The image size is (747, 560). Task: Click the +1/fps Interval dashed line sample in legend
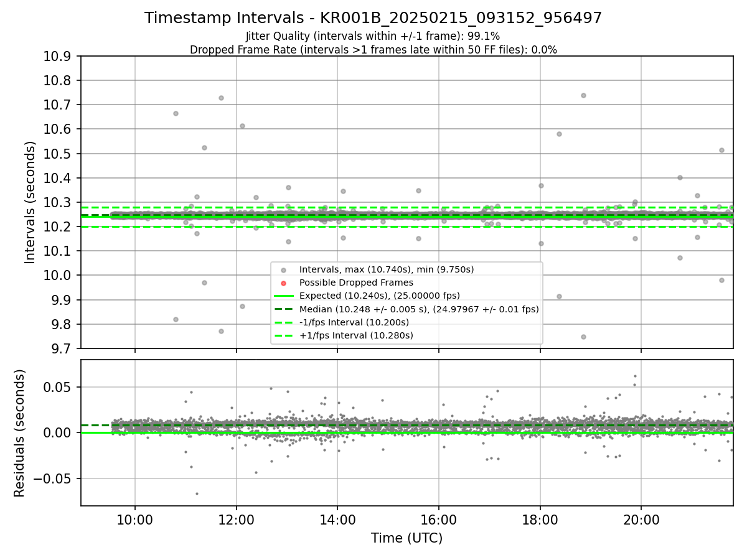point(283,335)
